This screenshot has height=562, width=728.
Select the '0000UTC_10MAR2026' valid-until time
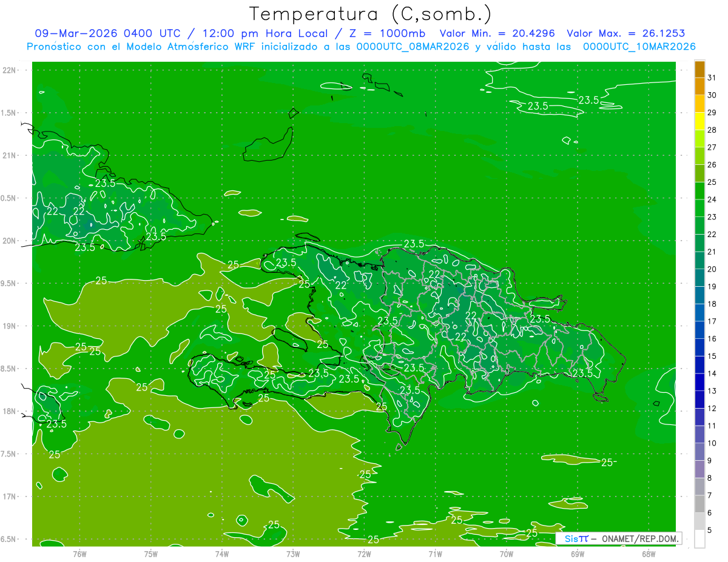(639, 46)
